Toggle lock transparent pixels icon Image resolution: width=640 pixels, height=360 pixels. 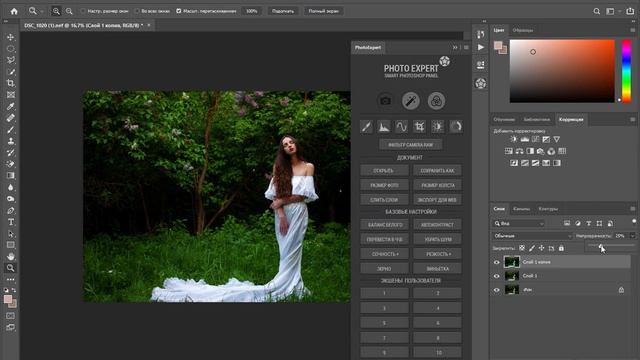522,248
